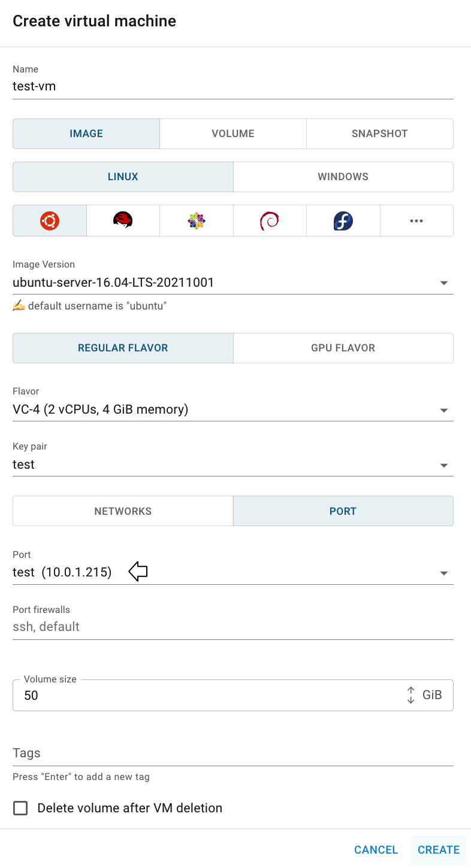
Task: Enable Delete volume after VM deletion
Action: (21, 808)
